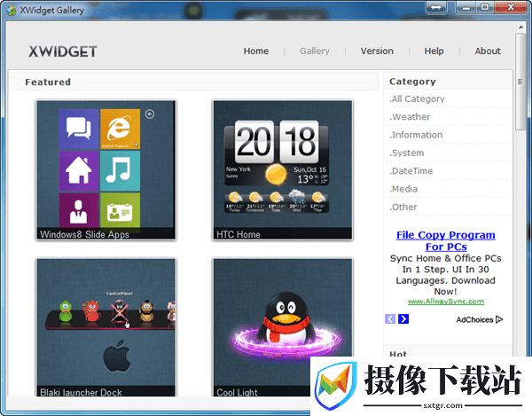The image size is (532, 416).
Task: Click the double-arrow title bar button
Action: (436, 7)
